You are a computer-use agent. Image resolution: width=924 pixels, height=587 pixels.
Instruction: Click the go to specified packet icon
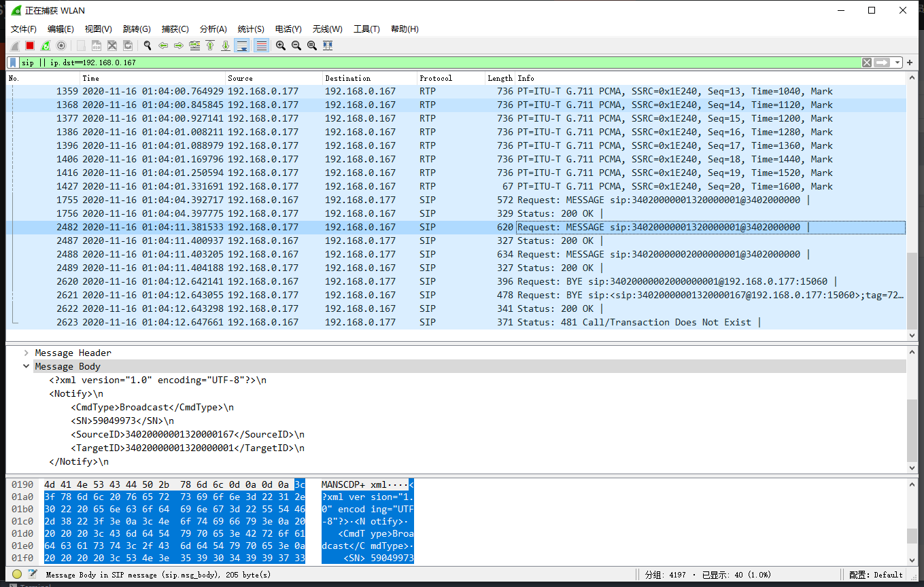tap(194, 46)
